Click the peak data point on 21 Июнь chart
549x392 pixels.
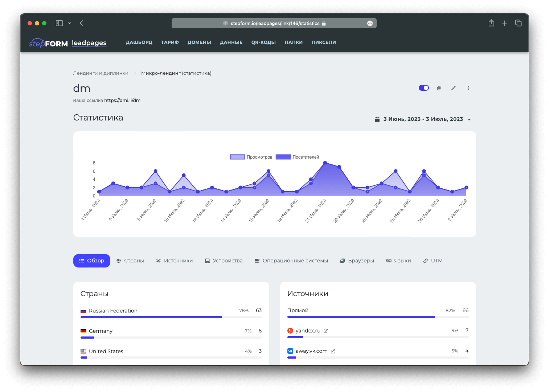coord(325,163)
